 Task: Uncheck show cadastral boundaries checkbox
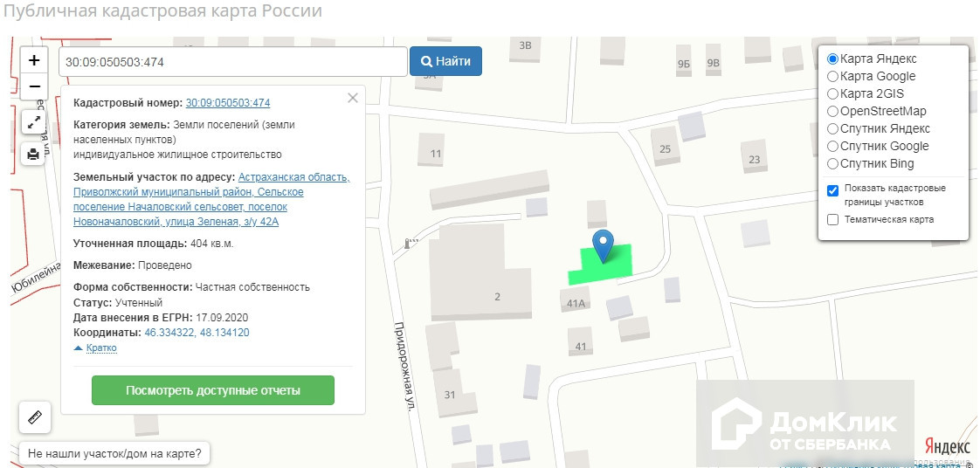(x=833, y=190)
